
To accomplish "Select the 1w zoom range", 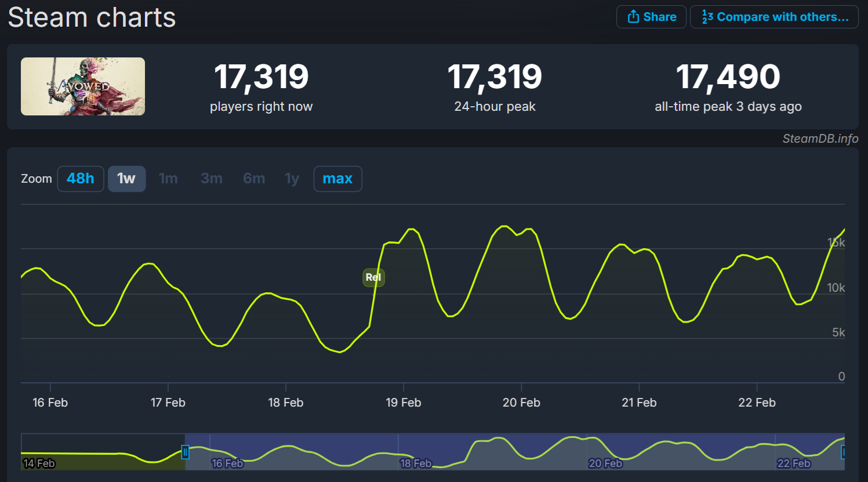I will point(126,179).
